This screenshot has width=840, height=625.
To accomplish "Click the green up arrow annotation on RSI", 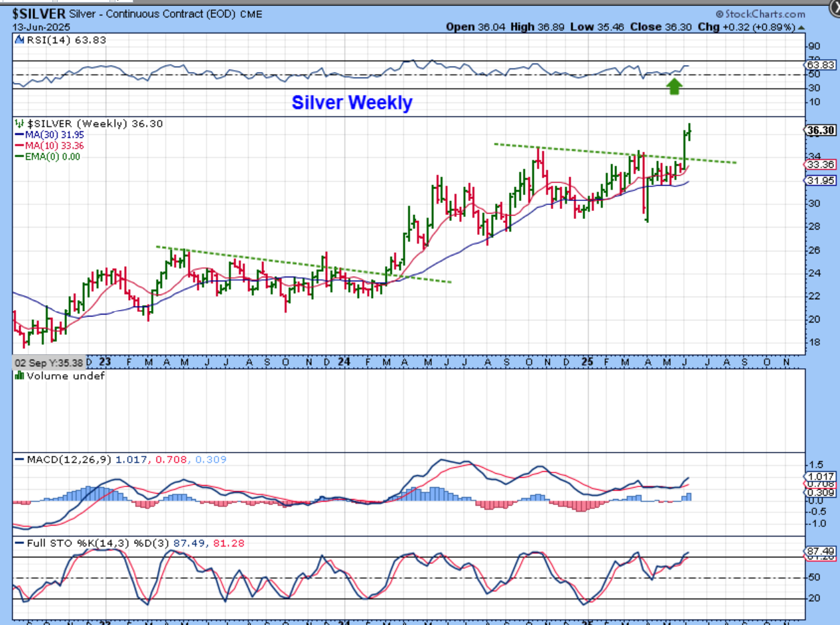I will point(674,86).
